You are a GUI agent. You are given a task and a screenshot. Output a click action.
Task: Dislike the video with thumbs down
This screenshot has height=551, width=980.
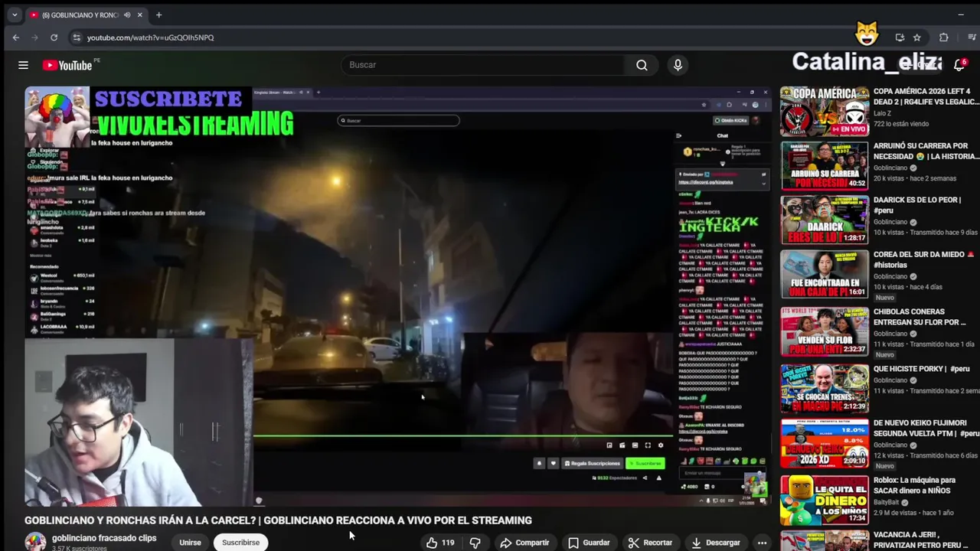tap(475, 543)
